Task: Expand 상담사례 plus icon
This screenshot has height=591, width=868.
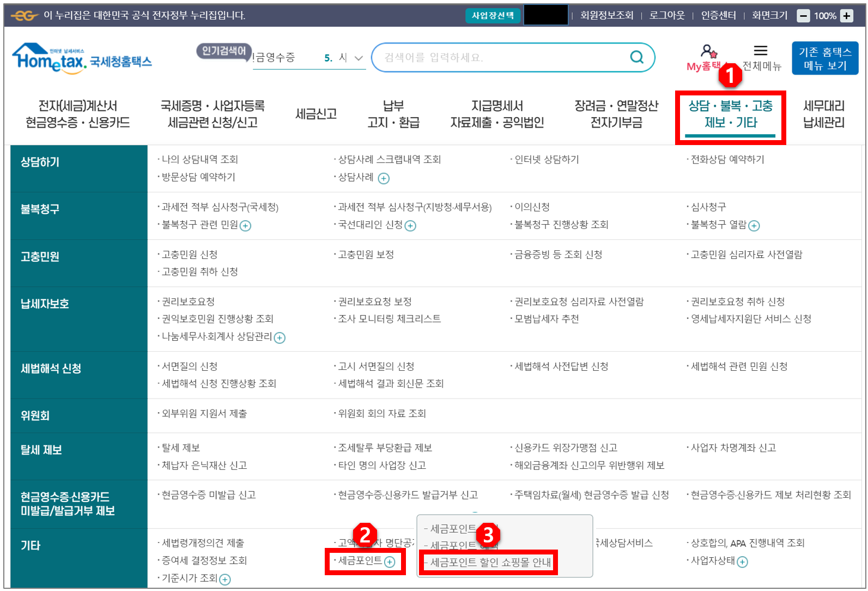Action: (x=384, y=178)
